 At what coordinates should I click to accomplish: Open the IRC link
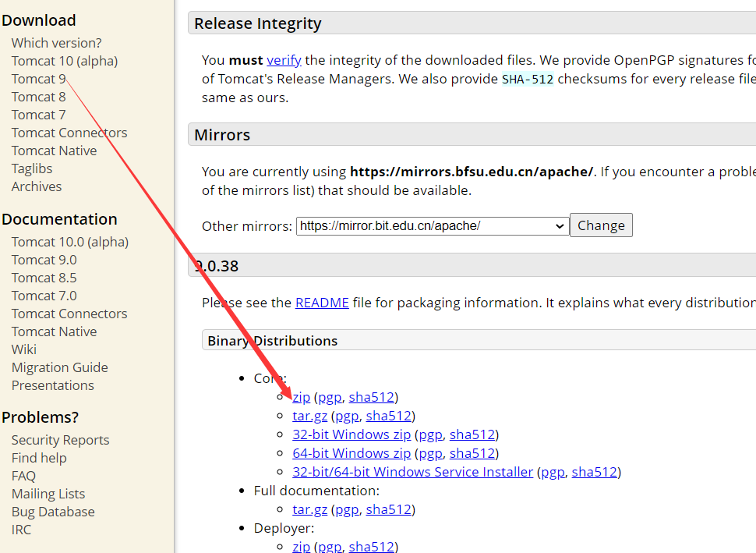click(x=21, y=530)
